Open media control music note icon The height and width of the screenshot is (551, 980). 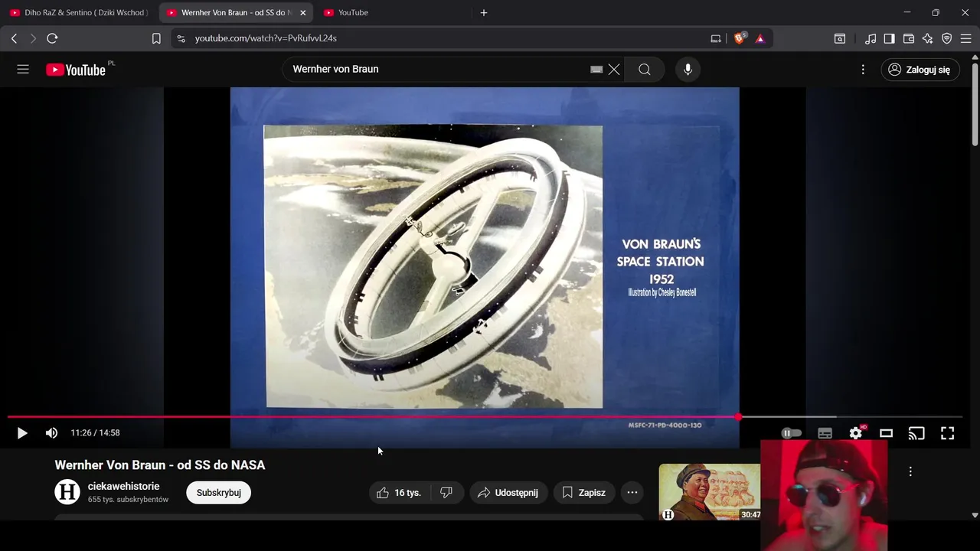pos(871,38)
